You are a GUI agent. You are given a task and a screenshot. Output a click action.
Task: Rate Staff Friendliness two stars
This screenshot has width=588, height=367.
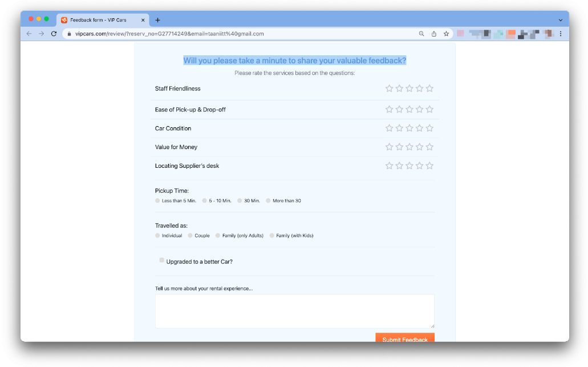point(399,88)
